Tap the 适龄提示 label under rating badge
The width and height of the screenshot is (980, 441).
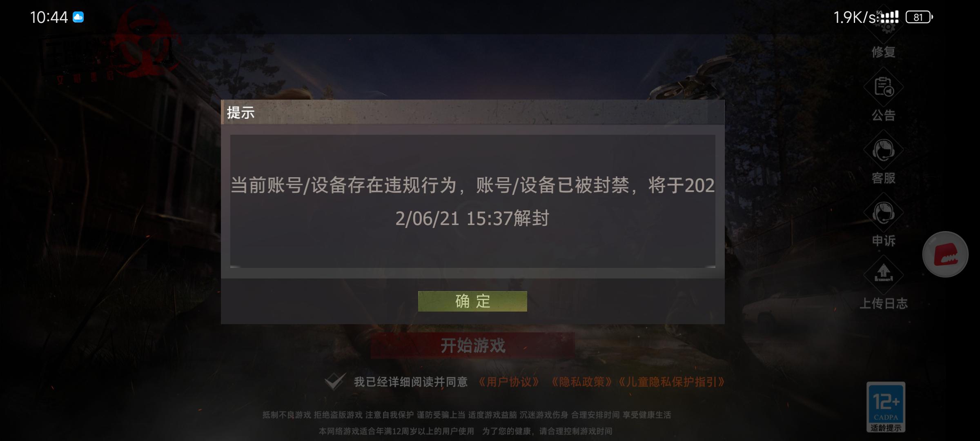click(x=886, y=428)
